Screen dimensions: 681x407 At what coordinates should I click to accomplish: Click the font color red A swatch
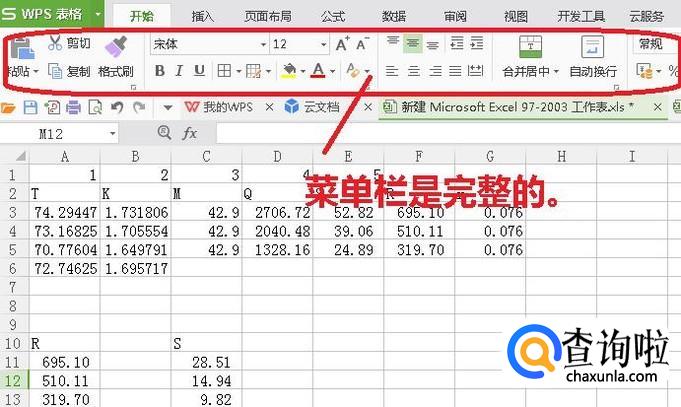318,71
